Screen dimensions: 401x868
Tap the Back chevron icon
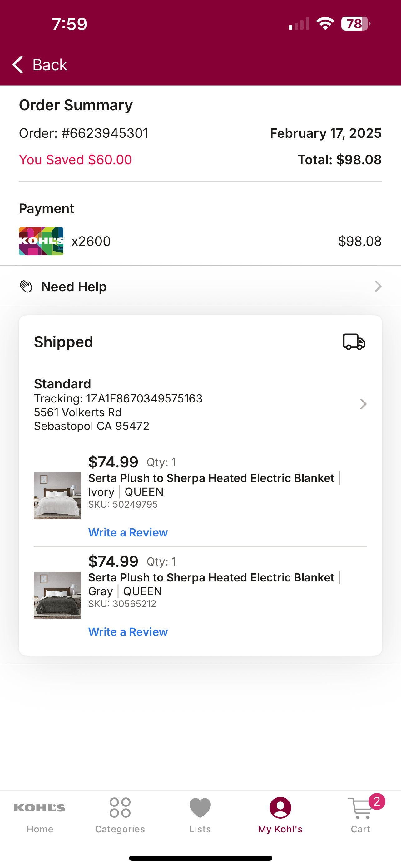click(17, 64)
